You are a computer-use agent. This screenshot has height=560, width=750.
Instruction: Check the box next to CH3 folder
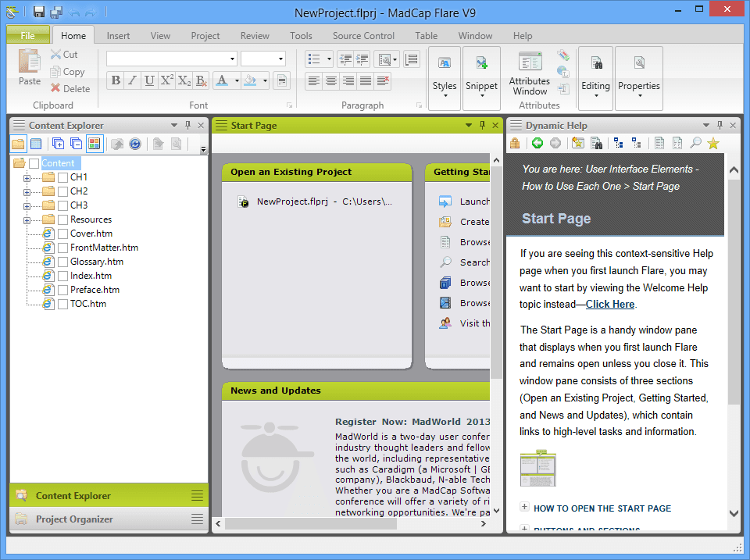(62, 206)
